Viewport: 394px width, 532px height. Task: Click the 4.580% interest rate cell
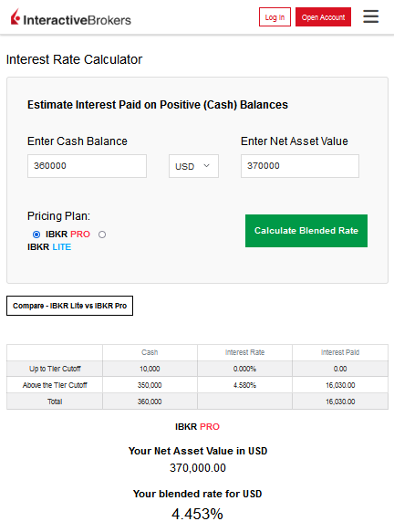(244, 385)
